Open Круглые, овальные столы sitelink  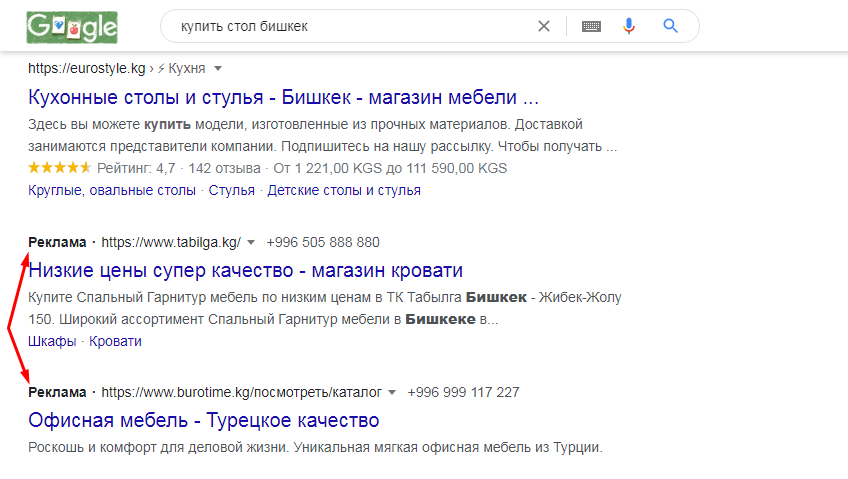tap(112, 190)
